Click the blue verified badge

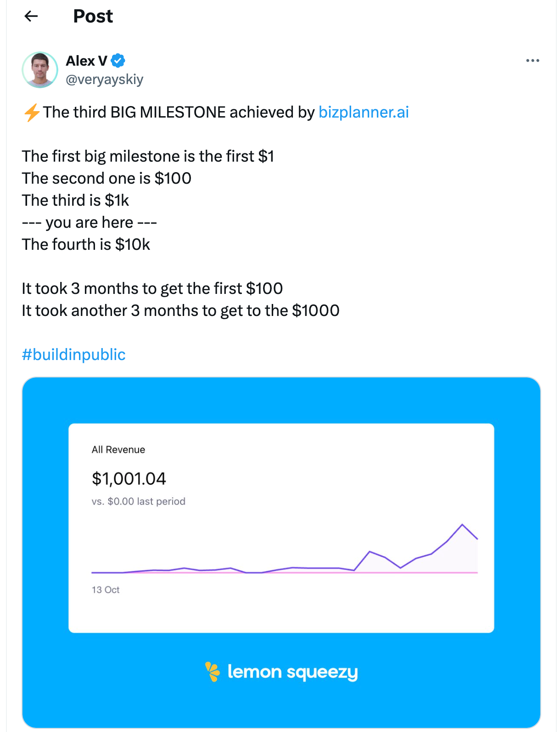(x=118, y=61)
